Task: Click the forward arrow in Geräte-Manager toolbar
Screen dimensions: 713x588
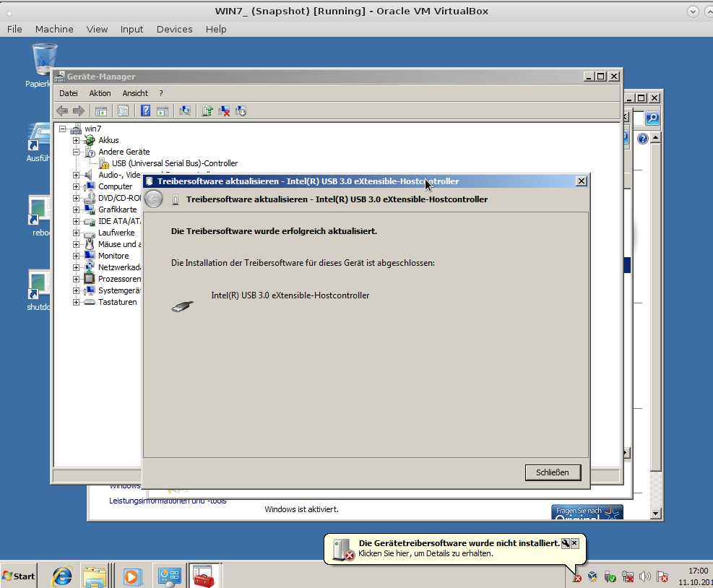Action: click(x=79, y=111)
